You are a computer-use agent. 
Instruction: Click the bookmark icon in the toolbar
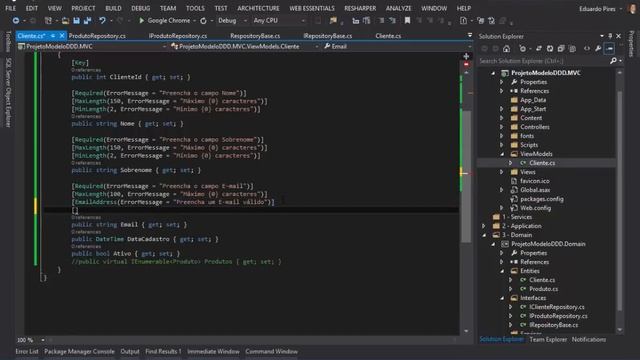pyautogui.click(x=407, y=20)
